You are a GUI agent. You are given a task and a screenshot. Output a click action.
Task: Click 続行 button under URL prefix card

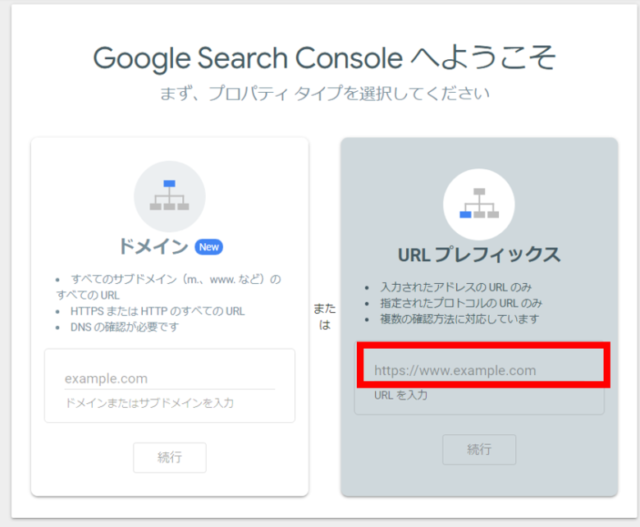(479, 449)
